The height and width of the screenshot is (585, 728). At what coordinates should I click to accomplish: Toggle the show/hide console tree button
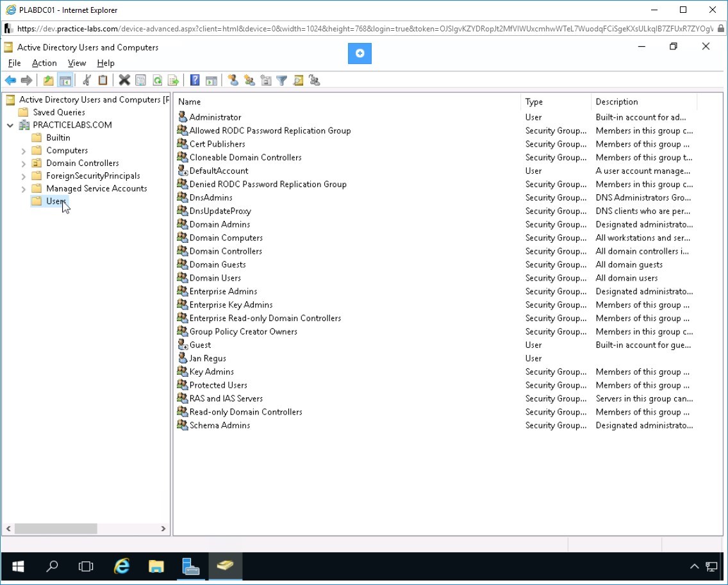(x=65, y=80)
